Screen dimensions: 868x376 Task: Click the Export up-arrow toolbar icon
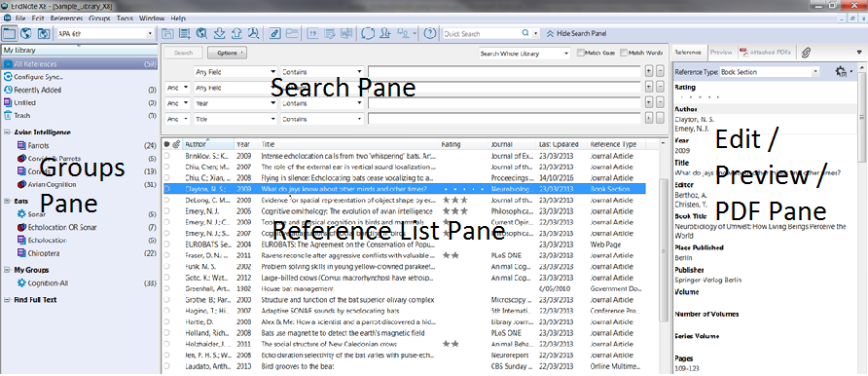[236, 33]
